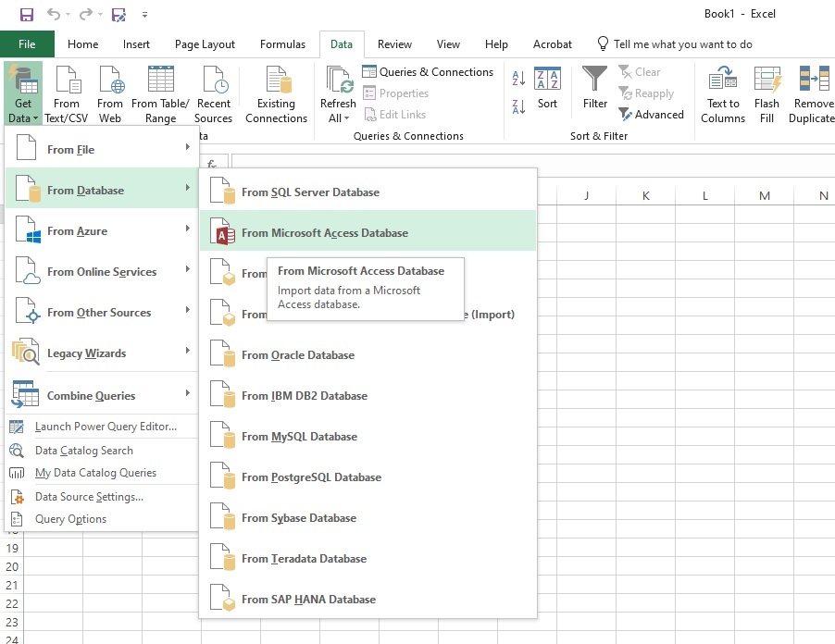Click Queries & Connections button
Viewport: 835px width, 644px height.
[x=428, y=72]
